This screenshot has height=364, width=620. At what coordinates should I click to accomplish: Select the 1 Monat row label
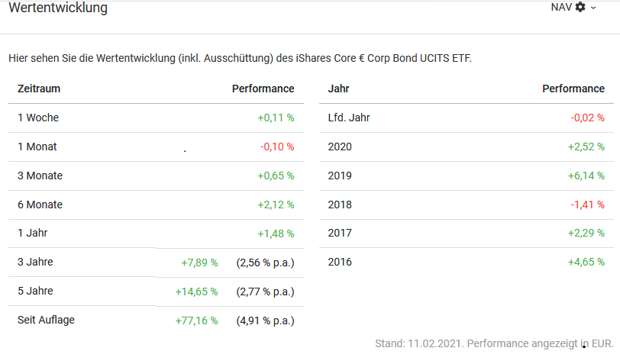[x=37, y=147]
